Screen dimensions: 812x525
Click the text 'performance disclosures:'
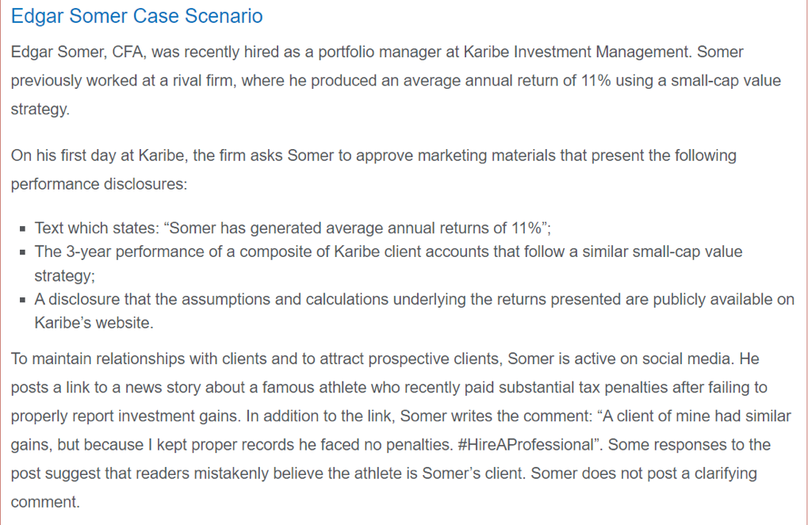(x=99, y=184)
